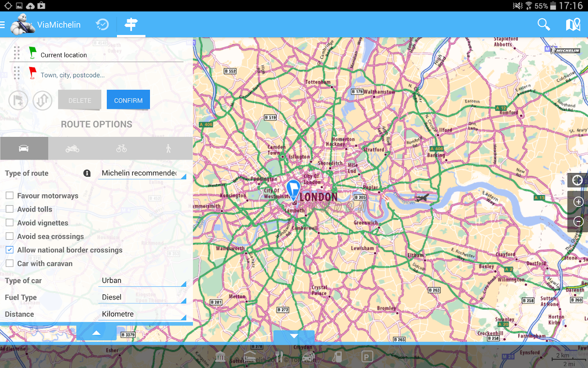The height and width of the screenshot is (368, 588).
Task: Click the Greenwich label on the map
Action: 366,223
